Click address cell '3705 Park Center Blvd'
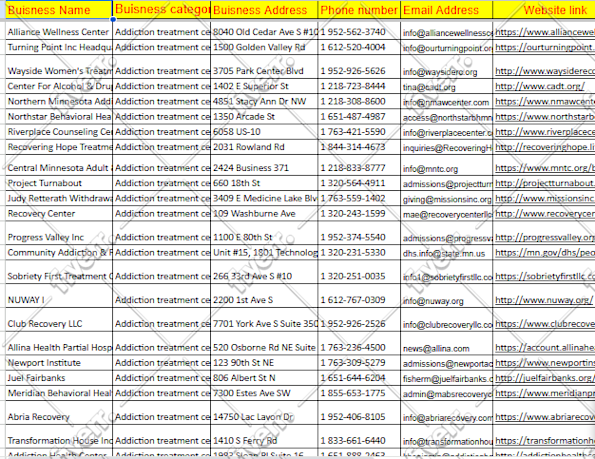 click(x=264, y=67)
